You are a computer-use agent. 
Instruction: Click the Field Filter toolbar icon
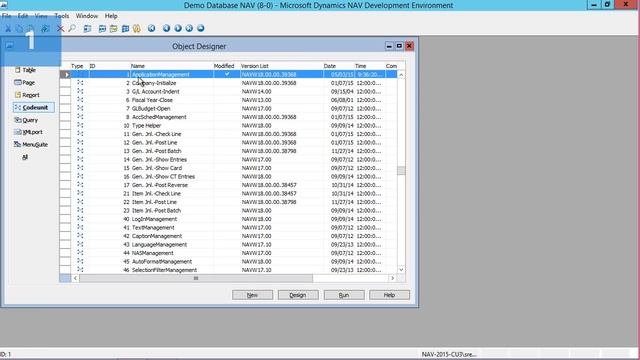[x=102, y=29]
